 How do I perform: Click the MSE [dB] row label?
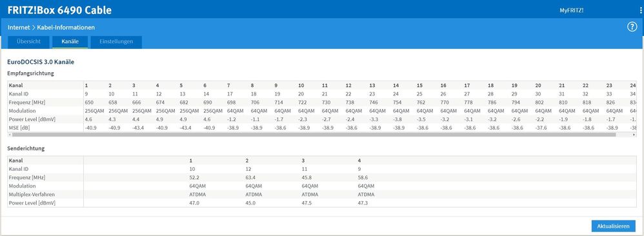(x=20, y=128)
